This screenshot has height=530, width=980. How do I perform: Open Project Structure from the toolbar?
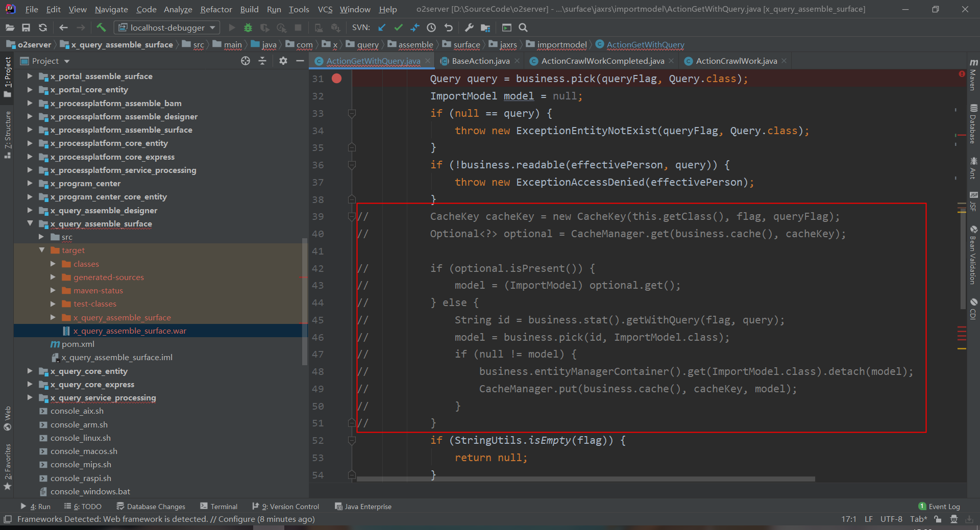coord(485,28)
